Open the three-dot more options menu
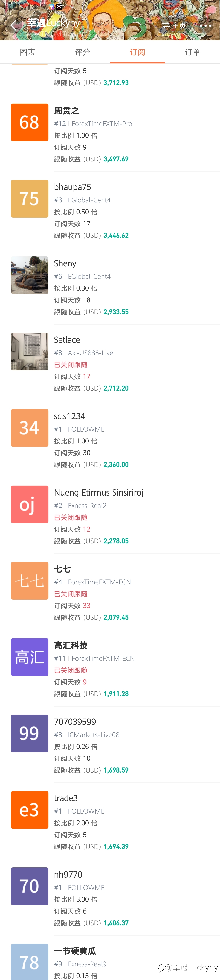This screenshot has width=220, height=980. click(205, 25)
